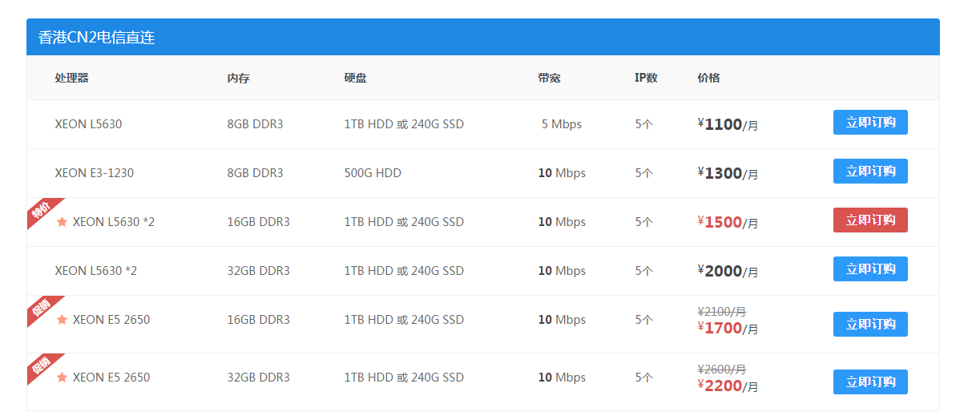Click the 500G HDD disk specification
980x412 pixels.
[x=373, y=173]
